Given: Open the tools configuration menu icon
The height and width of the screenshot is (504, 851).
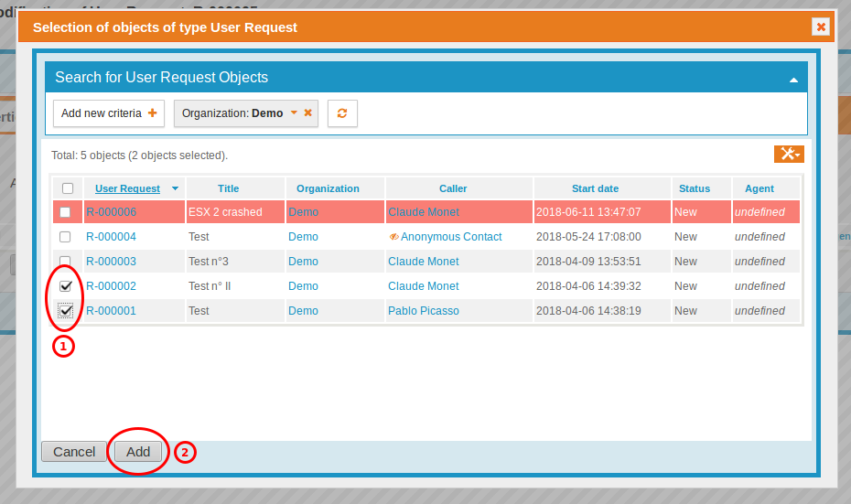Looking at the screenshot, I should click(788, 154).
